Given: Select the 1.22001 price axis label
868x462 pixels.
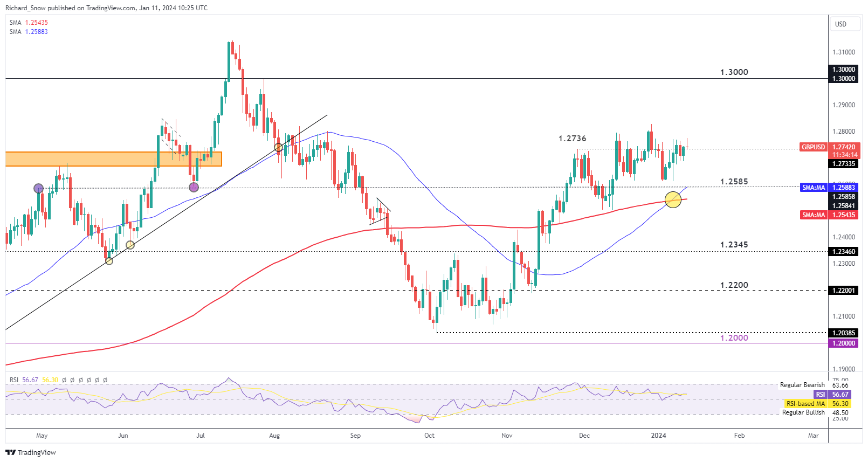Looking at the screenshot, I should (x=843, y=291).
